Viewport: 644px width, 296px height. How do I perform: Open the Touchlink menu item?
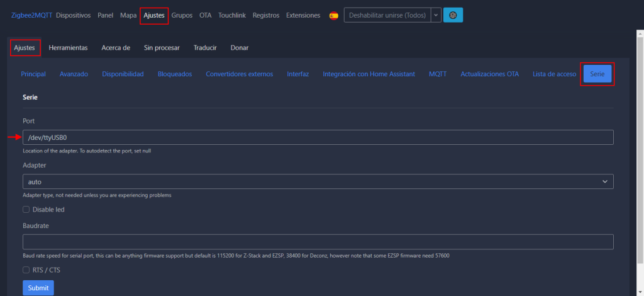tap(232, 15)
